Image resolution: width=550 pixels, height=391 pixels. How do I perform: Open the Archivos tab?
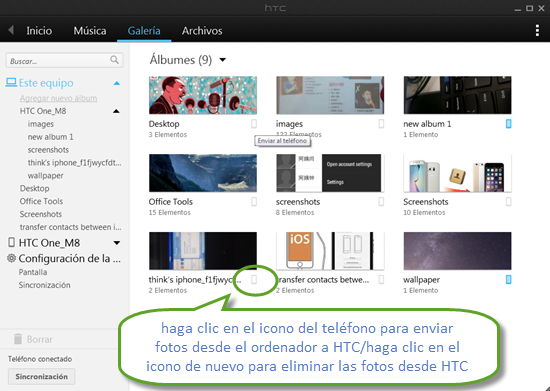pyautogui.click(x=202, y=31)
